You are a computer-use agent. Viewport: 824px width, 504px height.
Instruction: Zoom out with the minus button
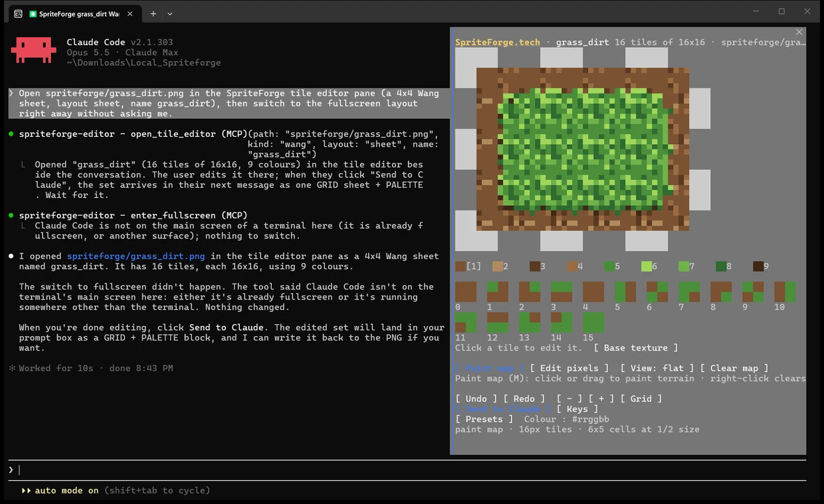(569, 398)
